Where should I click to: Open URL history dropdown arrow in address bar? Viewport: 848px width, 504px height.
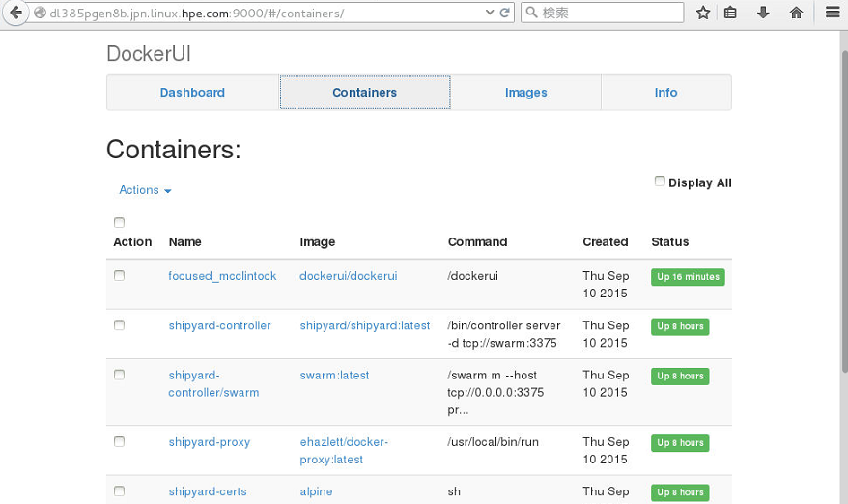pos(490,12)
